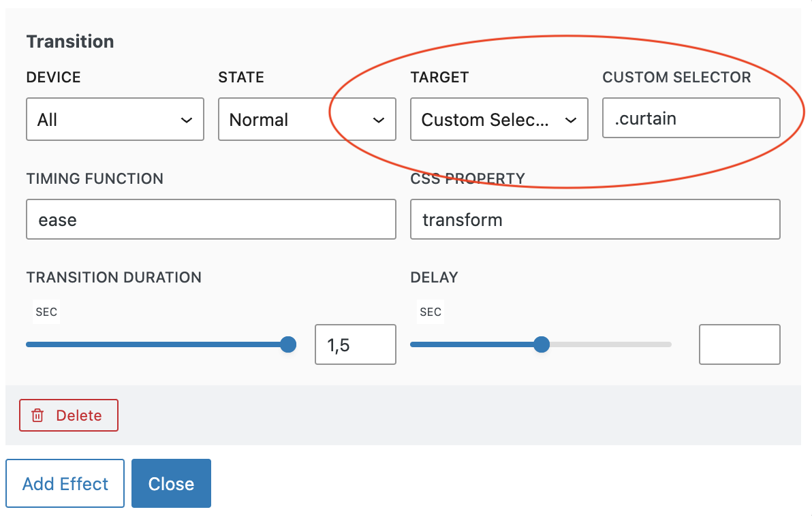Focus the Custom Selector field containing .curtain

[691, 118]
